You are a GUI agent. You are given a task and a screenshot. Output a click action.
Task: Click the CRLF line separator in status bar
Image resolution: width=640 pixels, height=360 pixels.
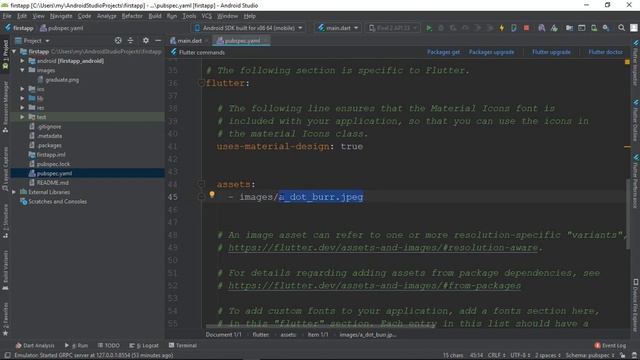click(496, 355)
